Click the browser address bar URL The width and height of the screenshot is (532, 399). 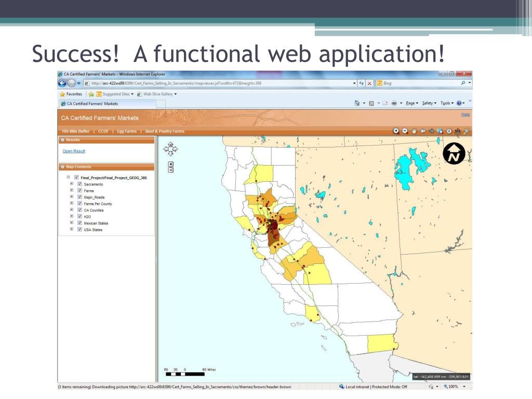click(x=219, y=83)
